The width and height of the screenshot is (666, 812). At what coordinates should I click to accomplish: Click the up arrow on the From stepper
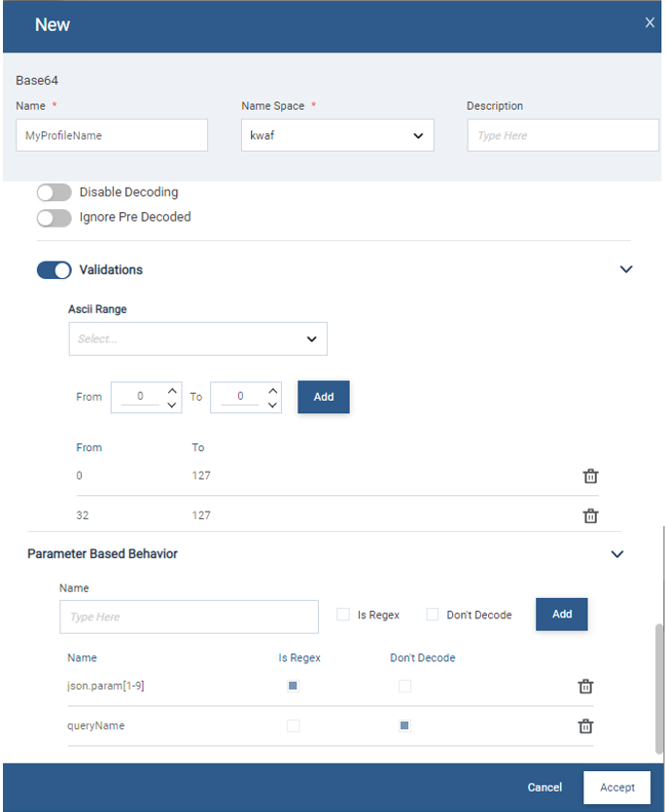click(173, 390)
